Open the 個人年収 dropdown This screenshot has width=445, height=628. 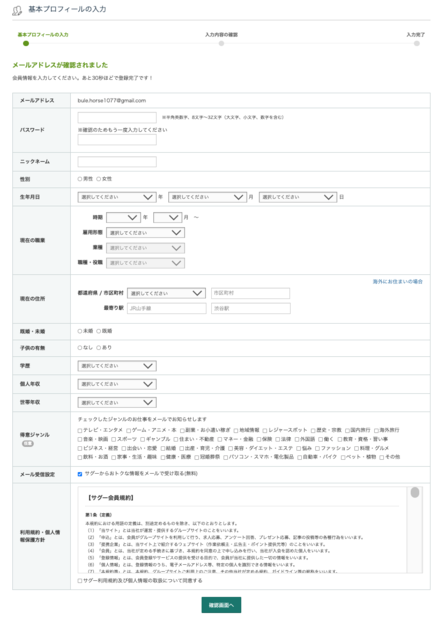(117, 384)
